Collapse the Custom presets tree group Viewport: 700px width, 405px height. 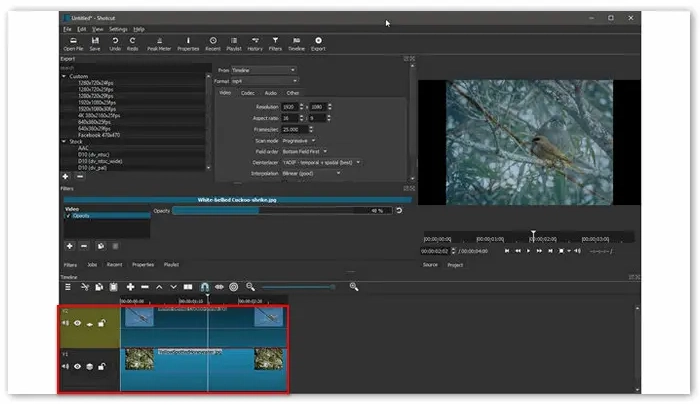coord(64,76)
